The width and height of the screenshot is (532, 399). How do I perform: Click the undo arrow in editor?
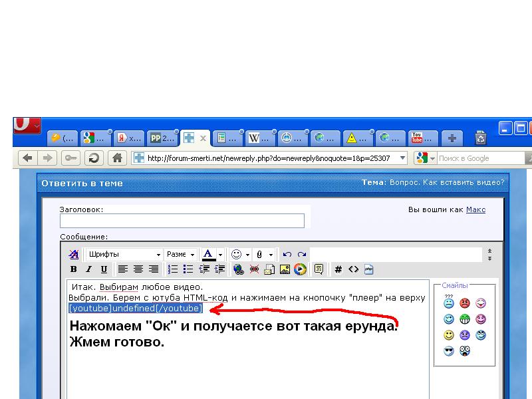[x=287, y=255]
